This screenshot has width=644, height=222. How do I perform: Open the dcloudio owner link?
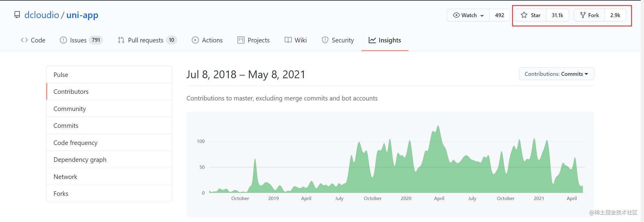41,15
